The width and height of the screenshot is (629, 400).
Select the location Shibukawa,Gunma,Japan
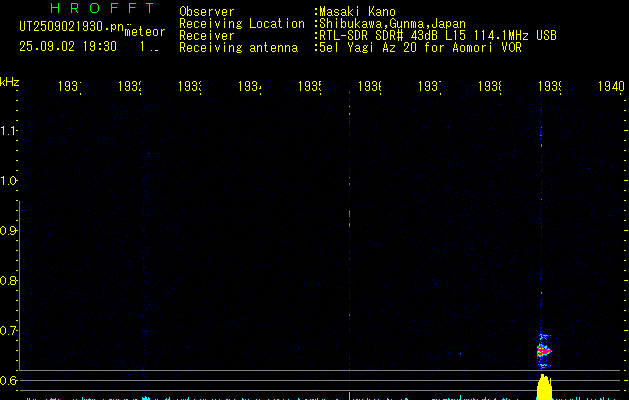392,23
